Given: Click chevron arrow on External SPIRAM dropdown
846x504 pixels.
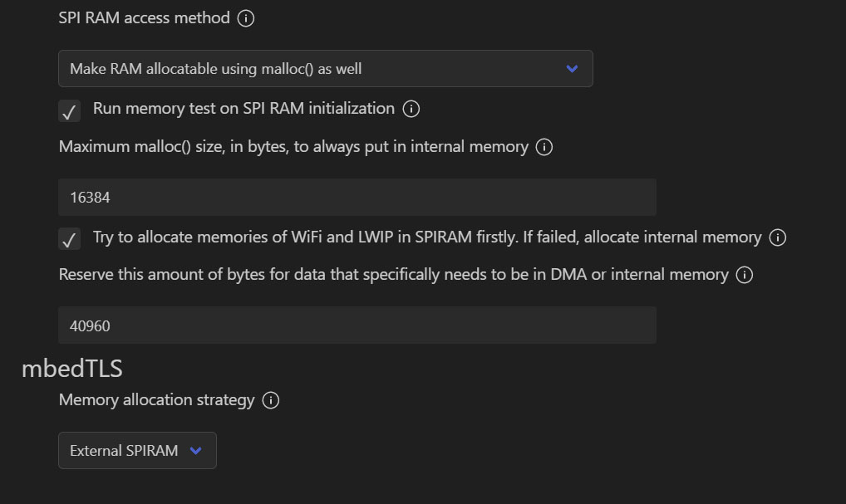Looking at the screenshot, I should point(196,449).
